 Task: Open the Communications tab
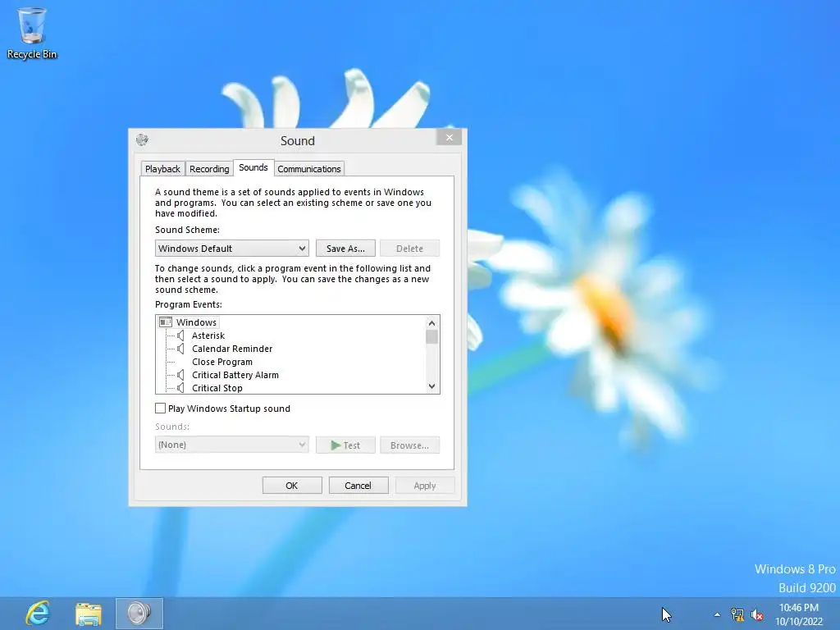[309, 169]
